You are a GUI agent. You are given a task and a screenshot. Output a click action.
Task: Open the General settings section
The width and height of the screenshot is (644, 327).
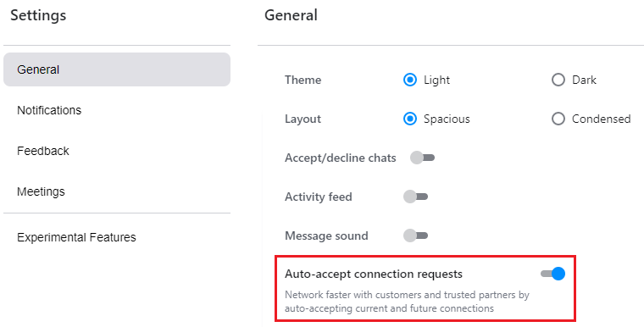117,69
